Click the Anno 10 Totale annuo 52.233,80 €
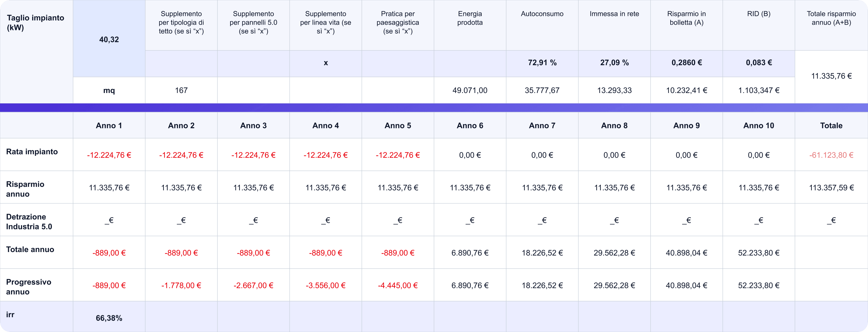Screen dimensions: 868x332 click(x=759, y=253)
